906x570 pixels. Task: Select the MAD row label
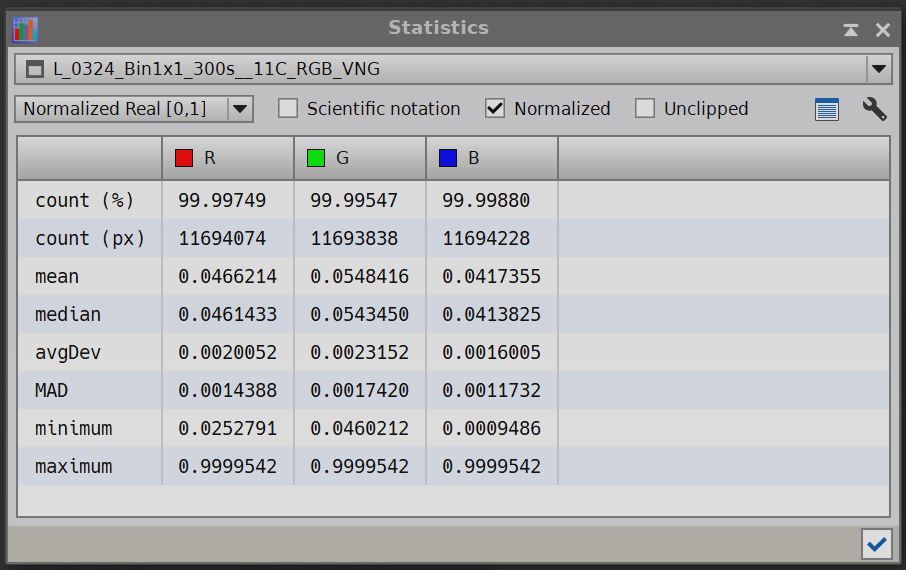coord(51,390)
